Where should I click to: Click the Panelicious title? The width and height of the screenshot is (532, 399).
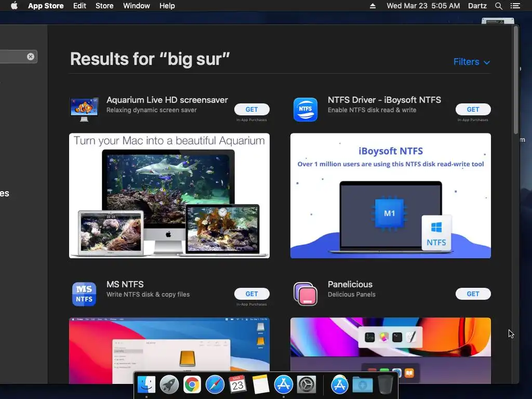350,284
